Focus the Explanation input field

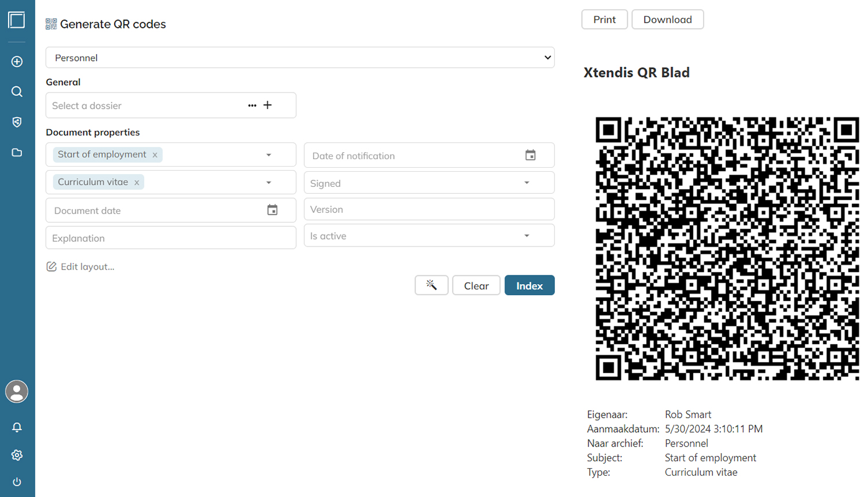tap(171, 238)
